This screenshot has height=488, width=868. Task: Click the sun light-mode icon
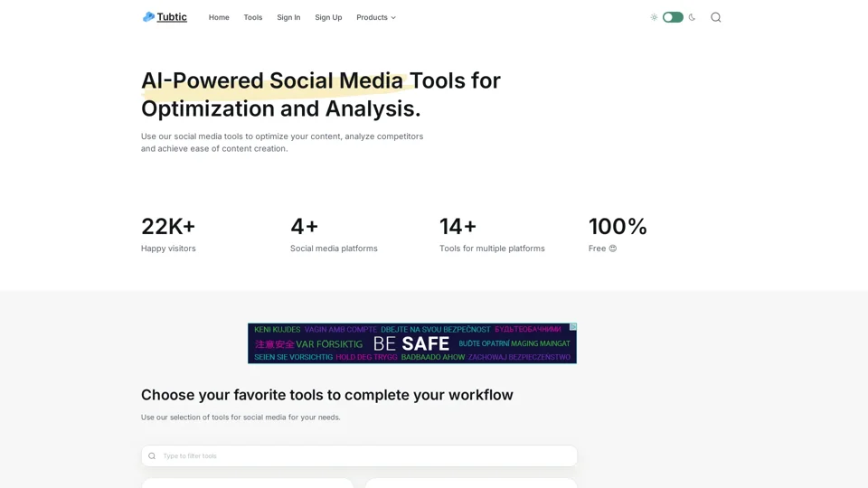pyautogui.click(x=654, y=17)
